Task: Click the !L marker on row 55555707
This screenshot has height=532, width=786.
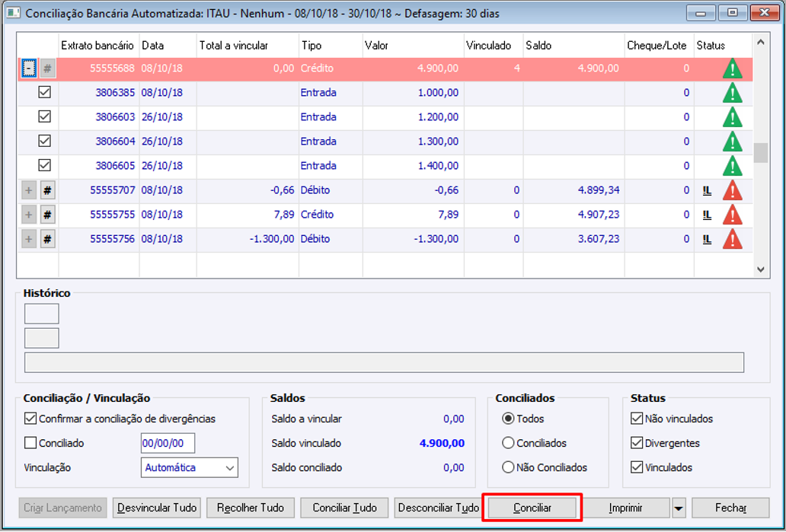Action: [707, 190]
